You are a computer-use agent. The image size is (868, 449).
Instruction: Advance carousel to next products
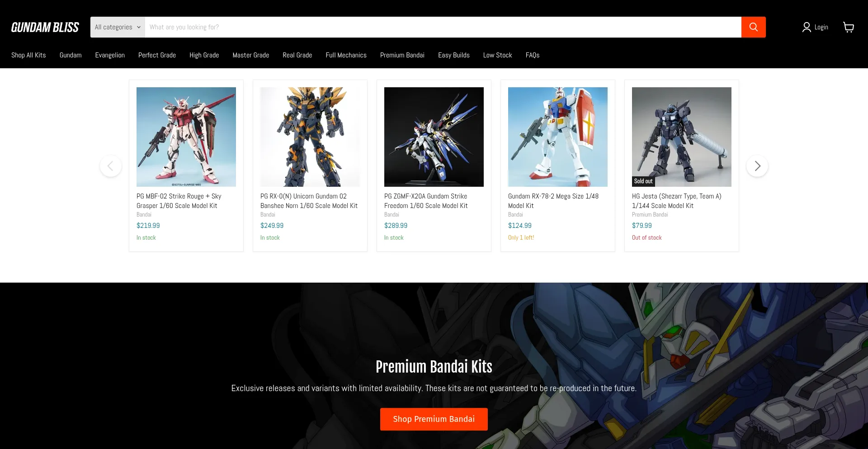(757, 166)
